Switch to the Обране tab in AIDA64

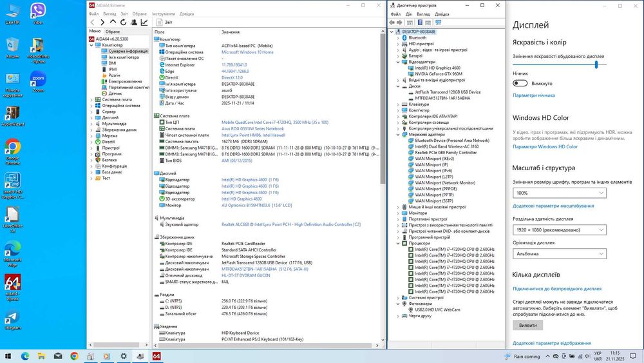tap(113, 32)
